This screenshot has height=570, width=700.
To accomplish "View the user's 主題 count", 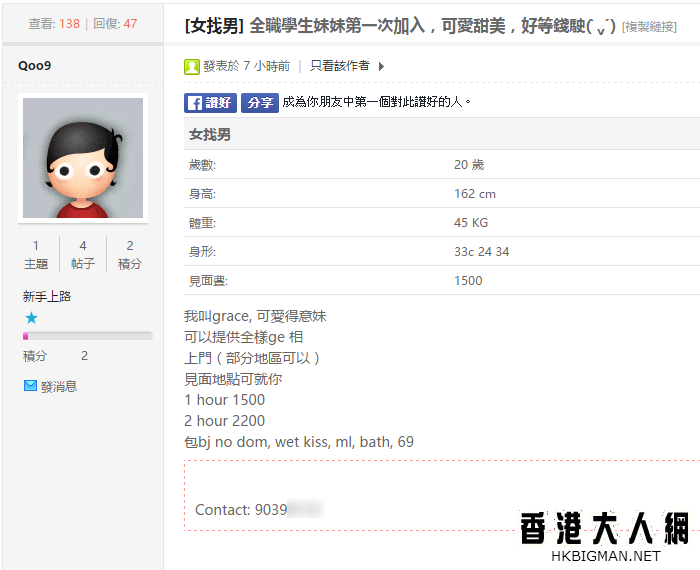I will (36, 255).
